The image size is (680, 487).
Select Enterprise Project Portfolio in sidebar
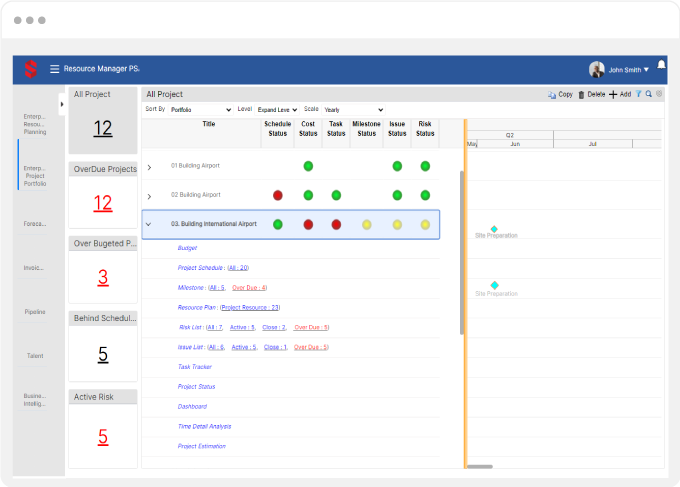click(x=35, y=176)
